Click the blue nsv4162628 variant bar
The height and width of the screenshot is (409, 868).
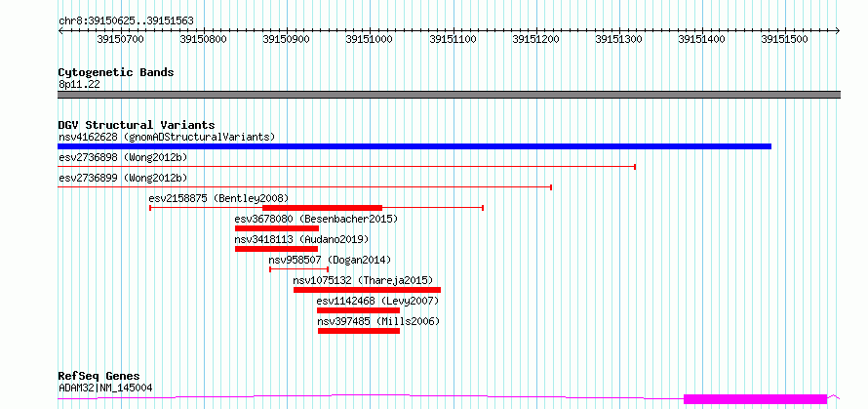point(414,146)
